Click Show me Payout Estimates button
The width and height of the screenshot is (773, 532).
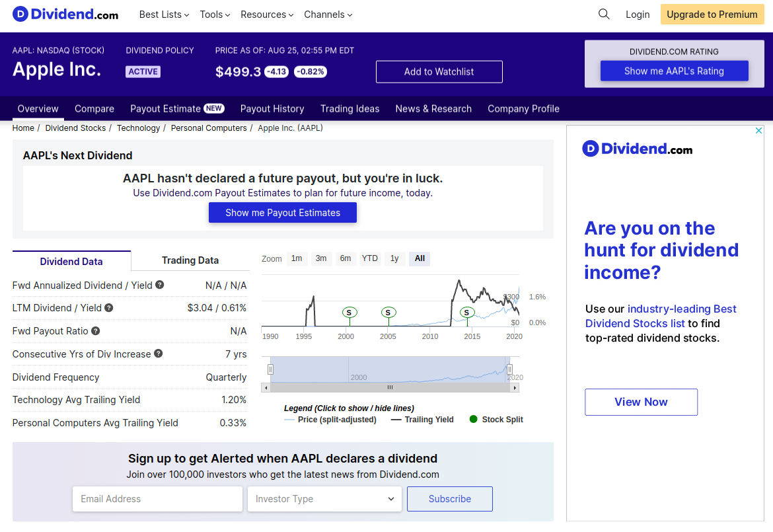(x=283, y=213)
